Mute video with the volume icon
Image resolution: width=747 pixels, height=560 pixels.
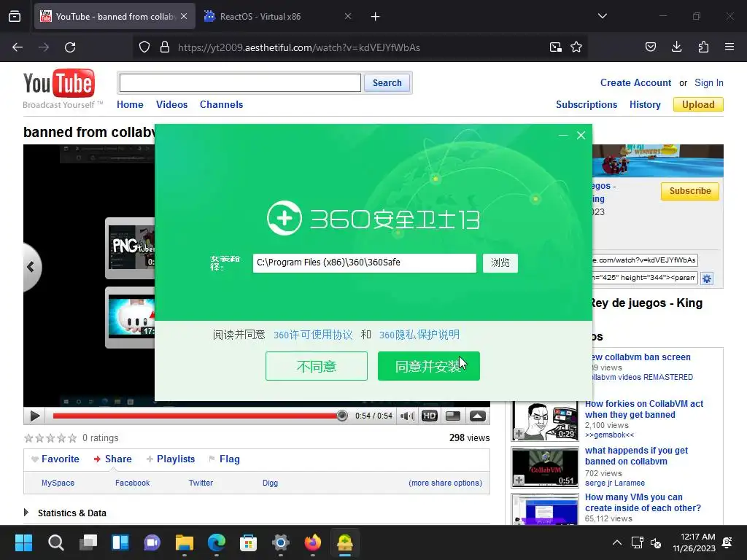pyautogui.click(x=408, y=416)
